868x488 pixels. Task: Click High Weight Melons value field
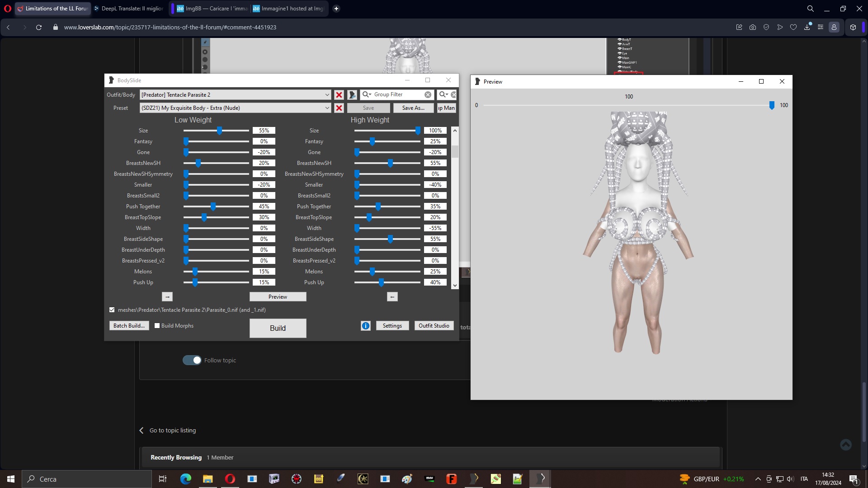point(435,272)
